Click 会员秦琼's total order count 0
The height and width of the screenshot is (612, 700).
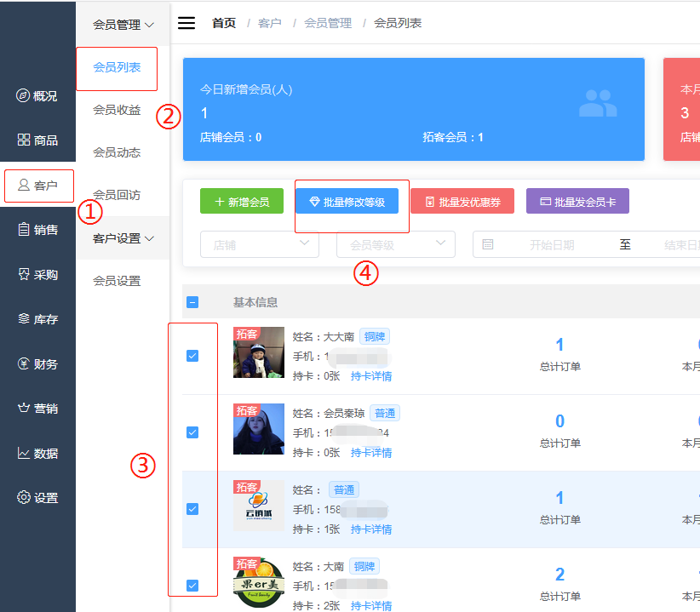point(559,421)
